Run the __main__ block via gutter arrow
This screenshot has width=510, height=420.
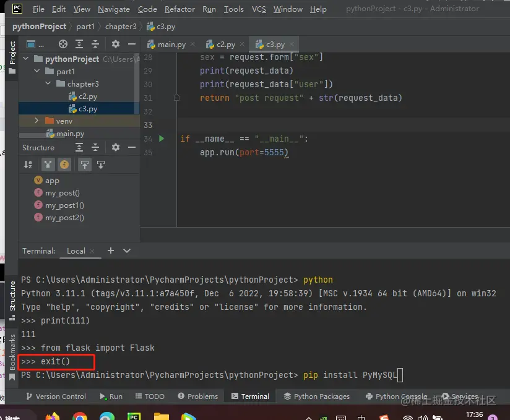pos(162,139)
